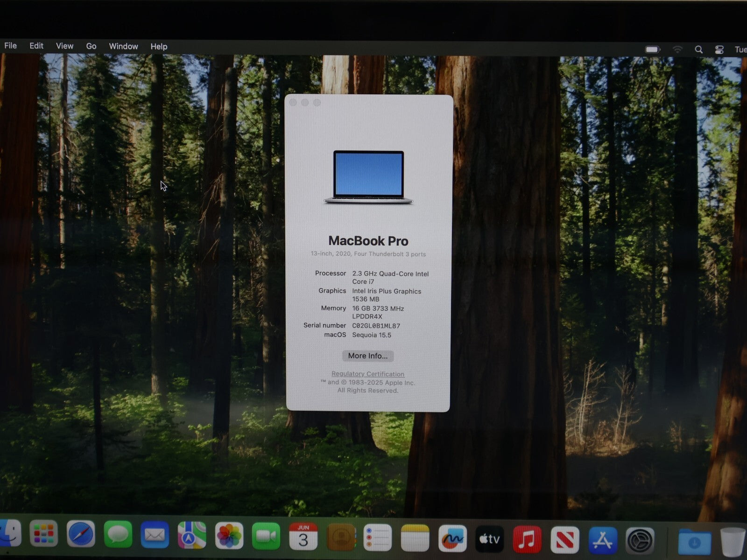Open Contacts from the Dock

coord(341,537)
